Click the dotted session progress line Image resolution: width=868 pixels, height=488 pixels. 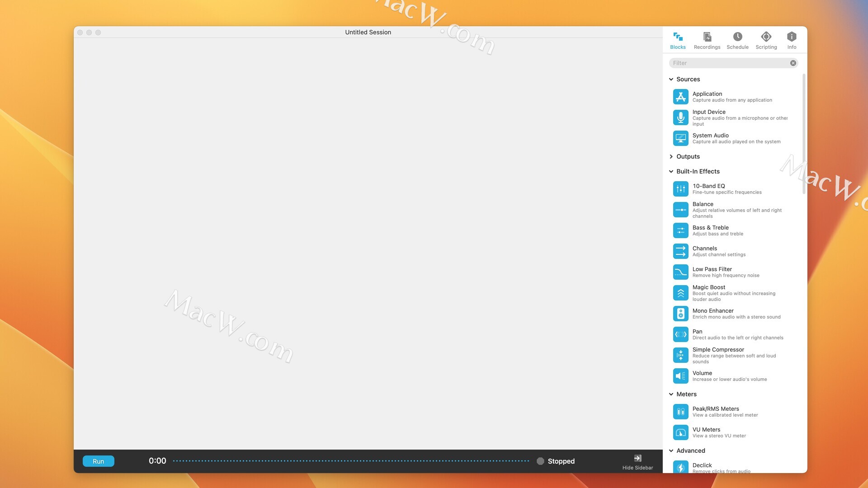coord(351,461)
